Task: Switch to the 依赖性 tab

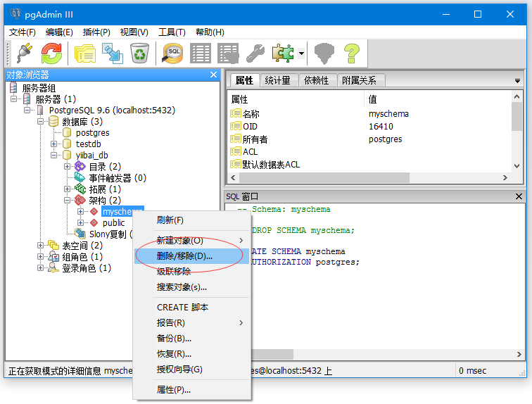Action: tap(316, 81)
